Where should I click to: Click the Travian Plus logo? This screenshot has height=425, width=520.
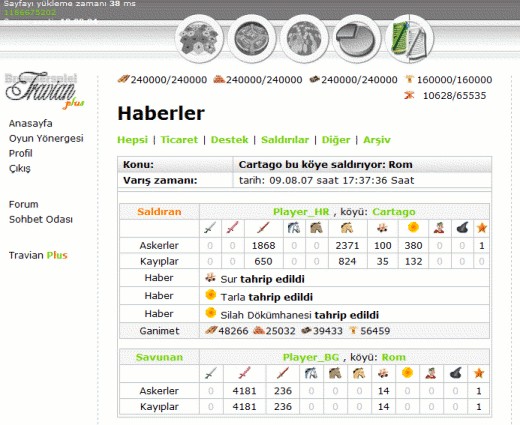click(x=43, y=89)
